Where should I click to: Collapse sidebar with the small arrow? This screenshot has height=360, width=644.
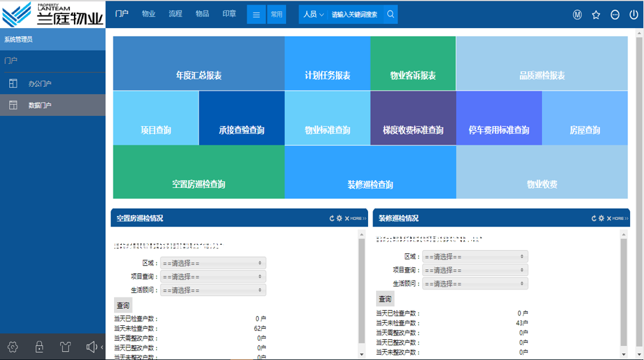pos(102,347)
